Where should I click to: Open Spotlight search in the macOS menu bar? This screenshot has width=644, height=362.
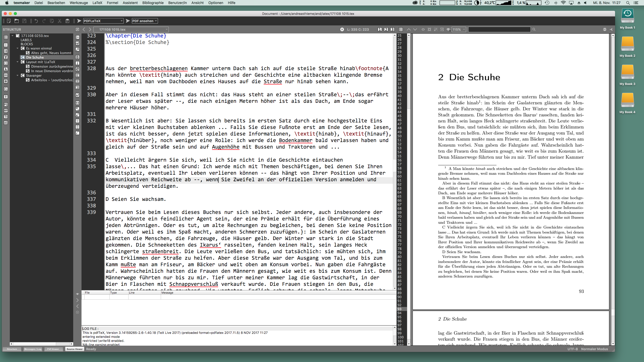(628, 3)
